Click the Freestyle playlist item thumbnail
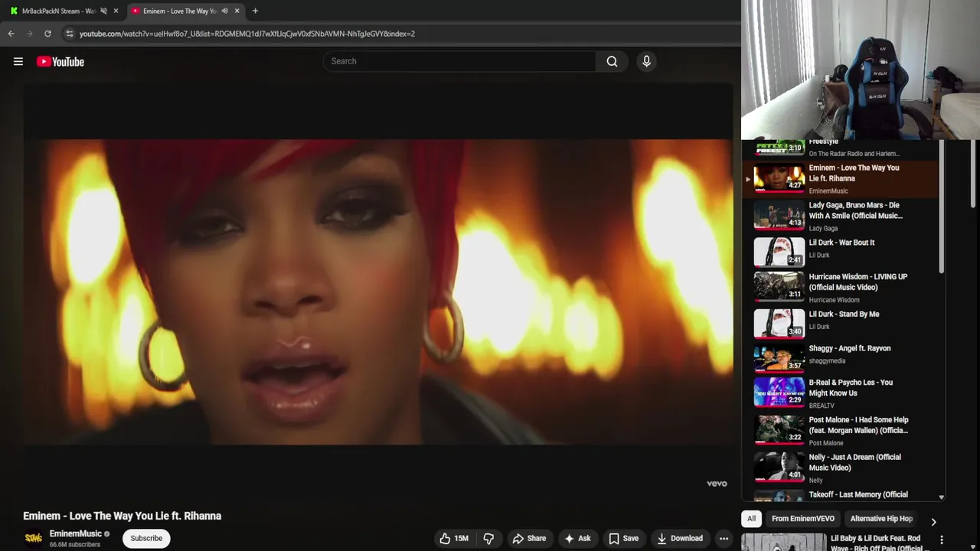 [x=779, y=148]
